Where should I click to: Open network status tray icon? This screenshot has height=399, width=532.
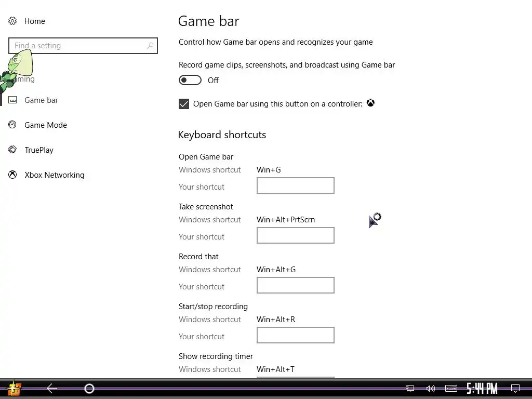click(x=410, y=389)
